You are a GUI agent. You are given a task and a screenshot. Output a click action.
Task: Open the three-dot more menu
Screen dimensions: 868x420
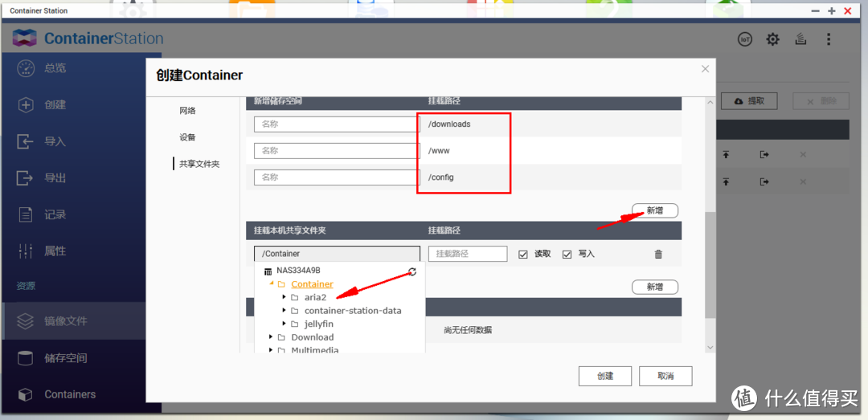click(x=828, y=39)
